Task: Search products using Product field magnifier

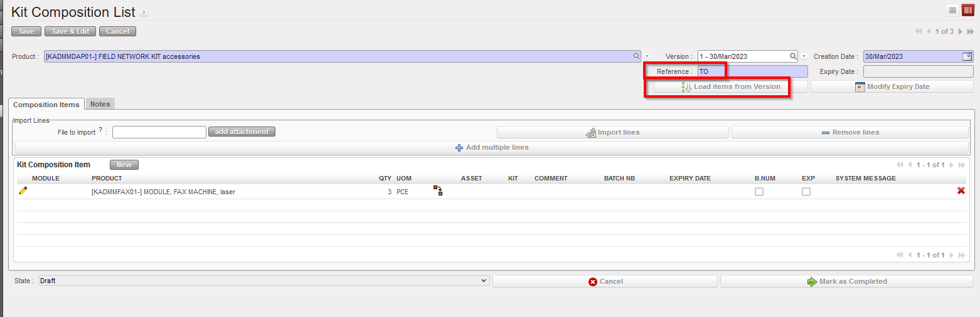Action: point(636,56)
